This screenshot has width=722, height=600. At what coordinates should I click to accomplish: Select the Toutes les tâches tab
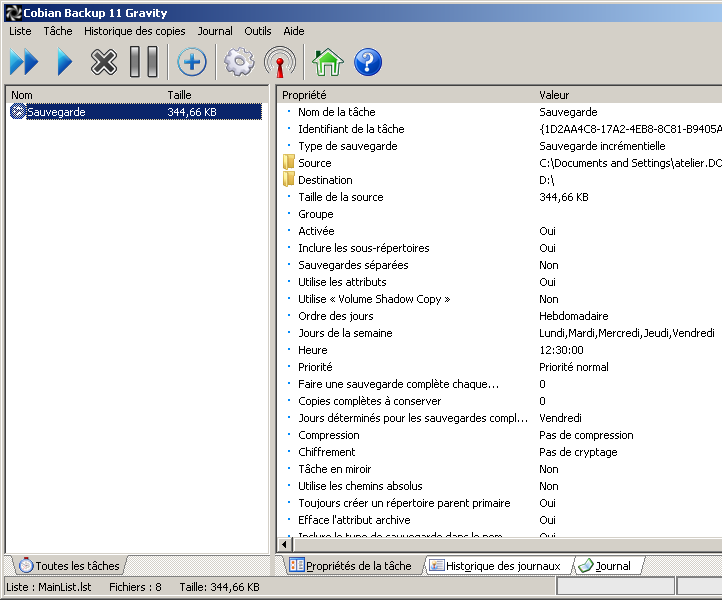click(x=68, y=566)
